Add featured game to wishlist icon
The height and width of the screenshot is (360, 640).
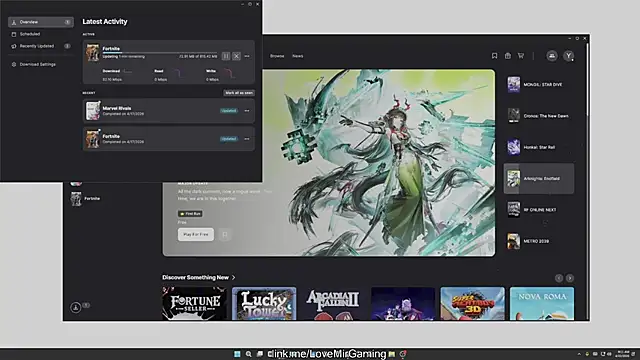[x=225, y=234]
